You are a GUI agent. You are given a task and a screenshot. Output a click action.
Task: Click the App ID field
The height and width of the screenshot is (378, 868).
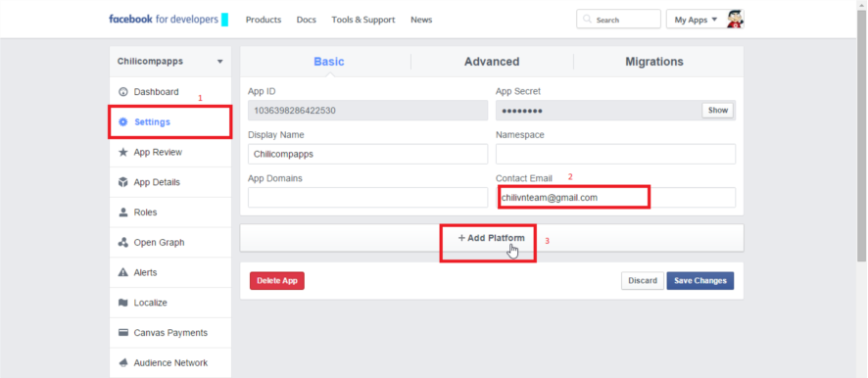coord(367,110)
